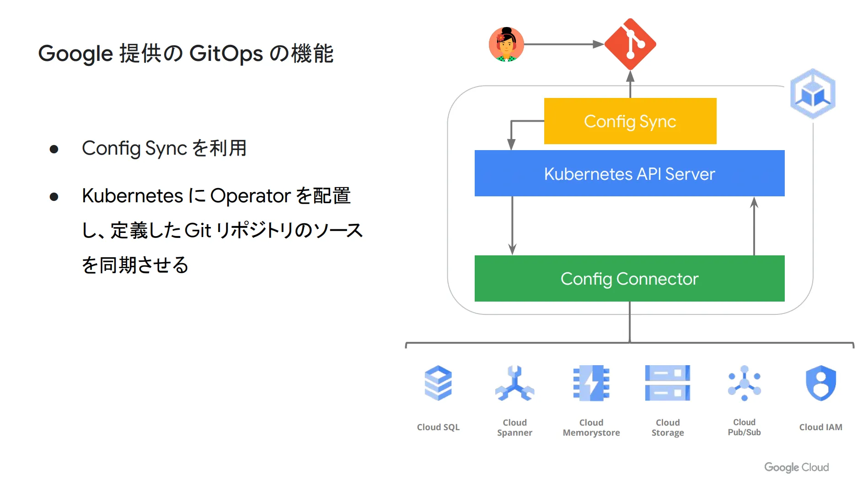Click the Cloud Spanner icon
The width and height of the screenshot is (868, 486).
(514, 383)
